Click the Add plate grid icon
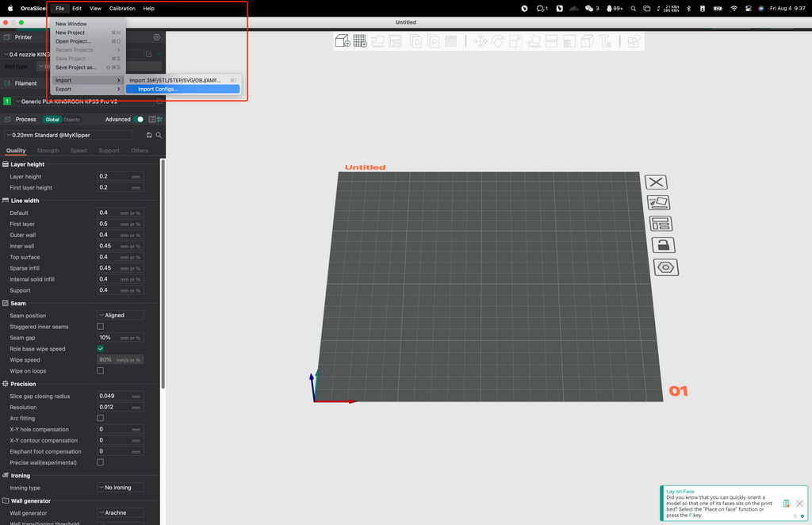The image size is (812, 525). 360,40
